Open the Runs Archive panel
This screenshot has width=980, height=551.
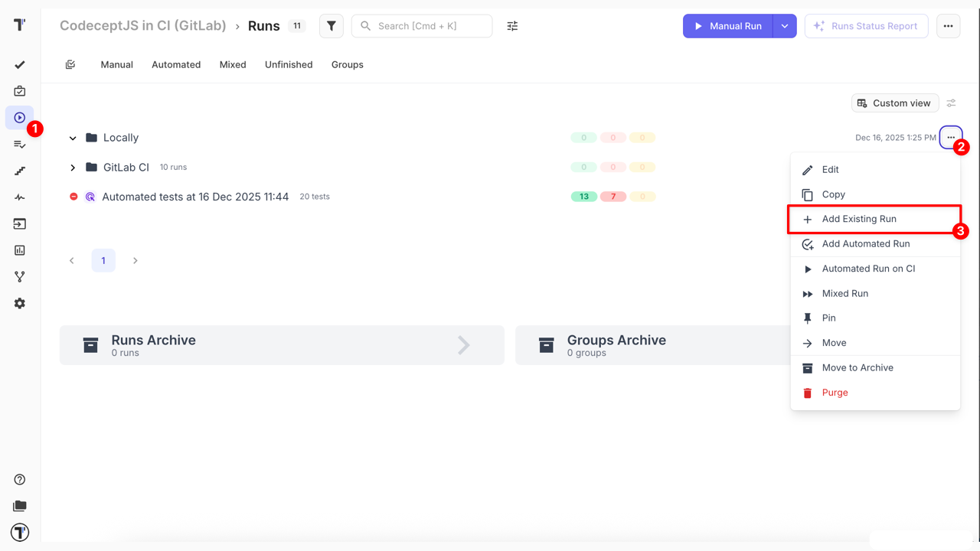pyautogui.click(x=282, y=345)
